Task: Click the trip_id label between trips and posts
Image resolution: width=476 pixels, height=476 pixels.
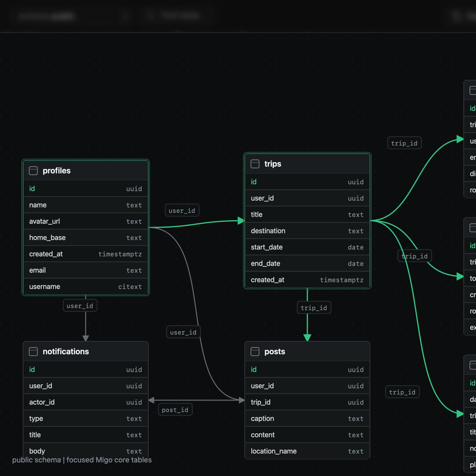Action: click(x=314, y=308)
